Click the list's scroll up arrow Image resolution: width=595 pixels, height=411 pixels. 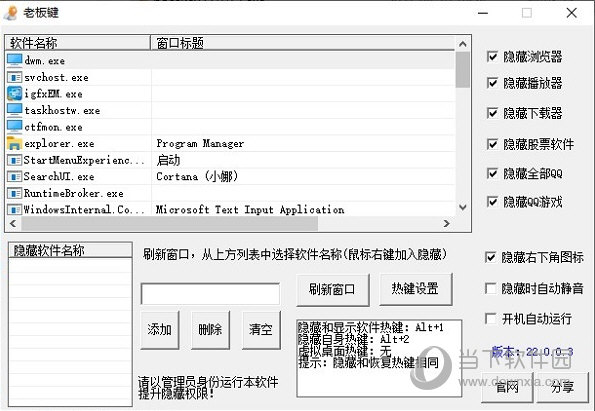(x=463, y=44)
